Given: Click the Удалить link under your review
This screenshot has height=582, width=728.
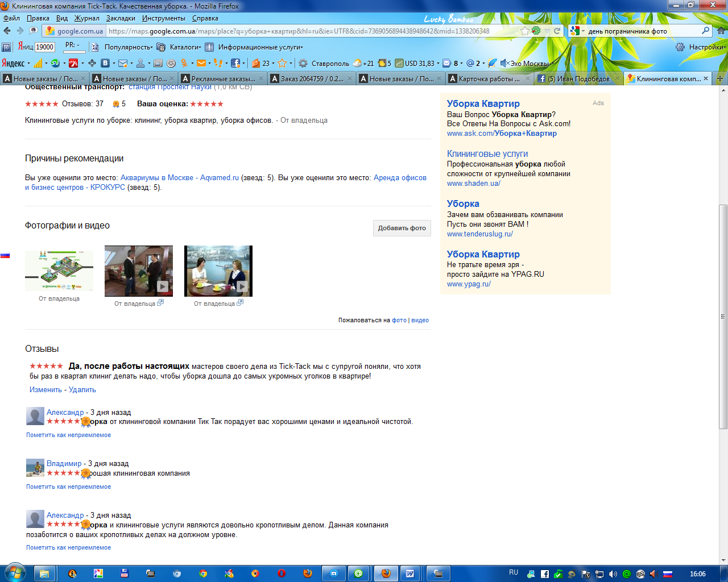Looking at the screenshot, I should [82, 389].
